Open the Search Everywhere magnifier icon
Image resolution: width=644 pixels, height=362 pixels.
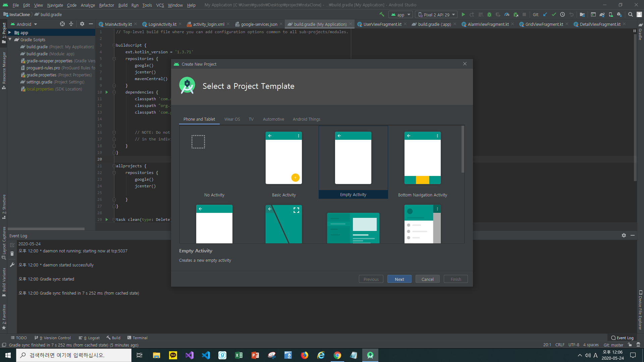631,14
